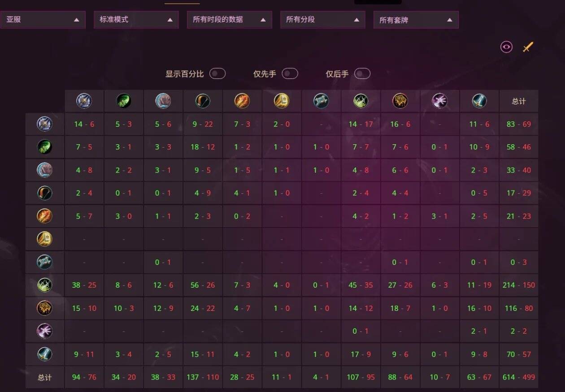
Task: Click the Death Knight icon in column header
Action: pyautogui.click(x=84, y=101)
